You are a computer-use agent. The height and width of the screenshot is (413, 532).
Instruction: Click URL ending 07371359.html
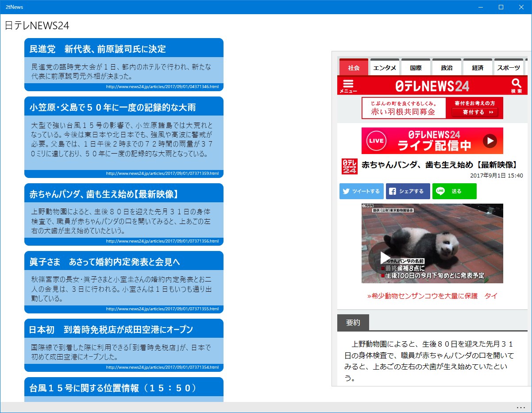tap(162, 174)
